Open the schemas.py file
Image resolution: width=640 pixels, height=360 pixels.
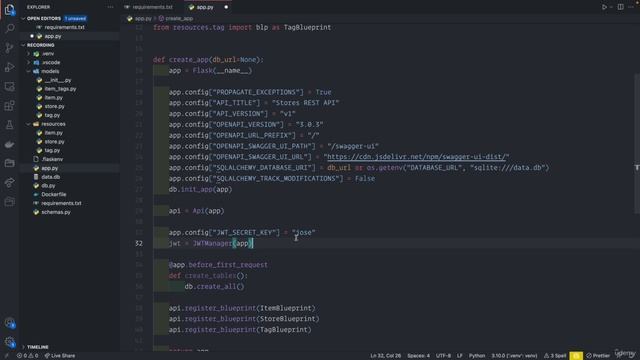[56, 212]
